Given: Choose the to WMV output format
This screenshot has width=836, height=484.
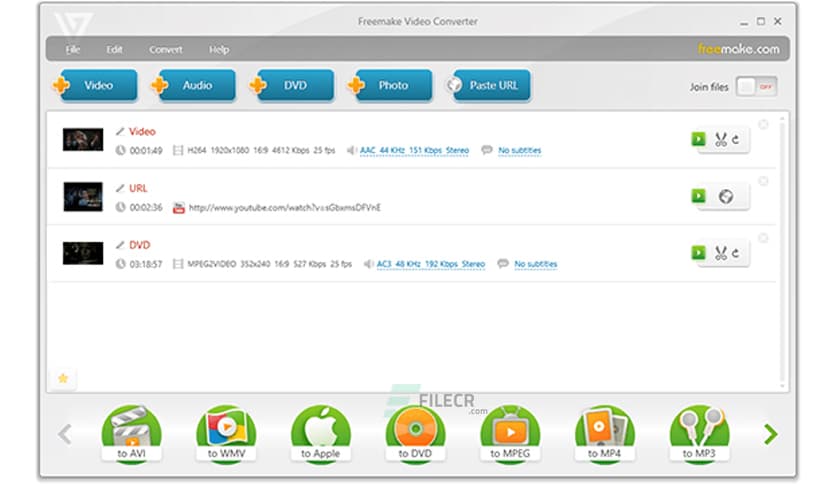Looking at the screenshot, I should 226,433.
